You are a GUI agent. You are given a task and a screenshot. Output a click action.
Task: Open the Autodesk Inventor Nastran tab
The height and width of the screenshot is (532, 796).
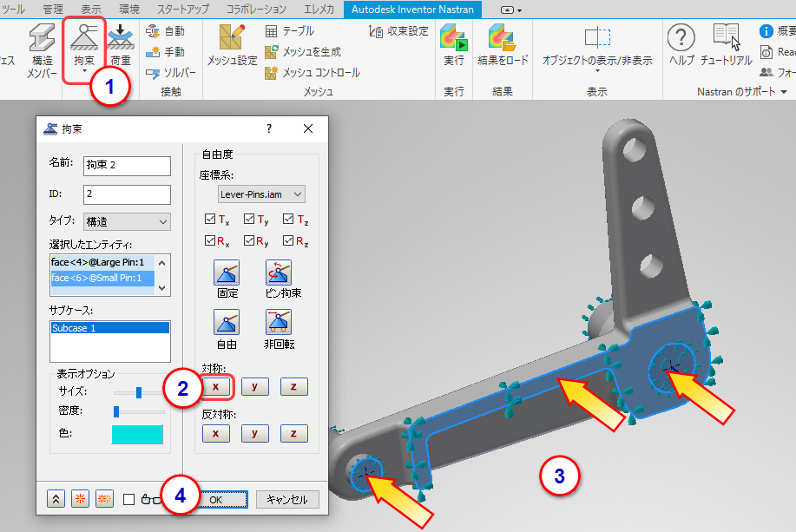coord(412,10)
